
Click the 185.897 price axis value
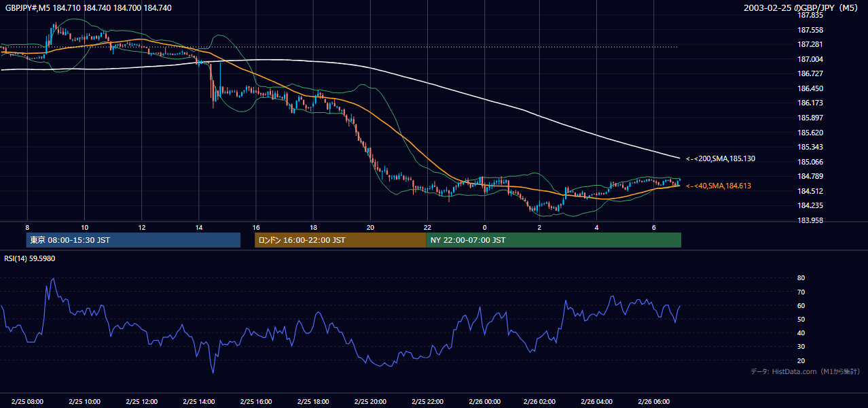(x=810, y=118)
